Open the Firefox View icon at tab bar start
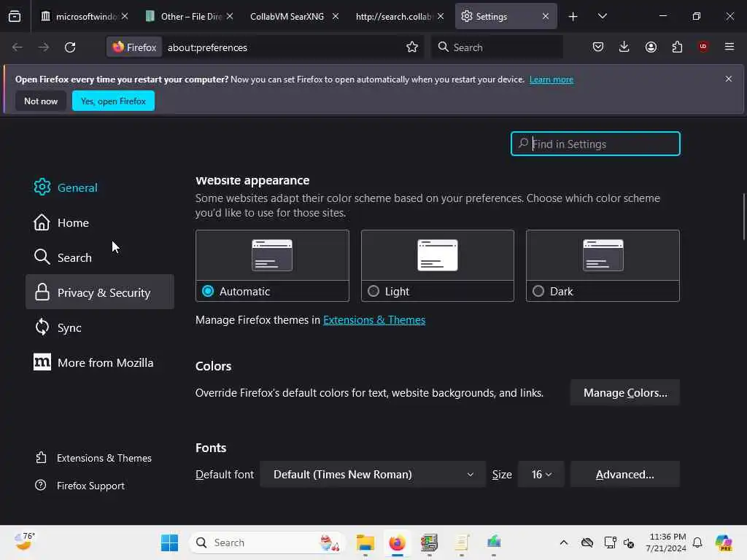This screenshot has width=747, height=560. 15,16
